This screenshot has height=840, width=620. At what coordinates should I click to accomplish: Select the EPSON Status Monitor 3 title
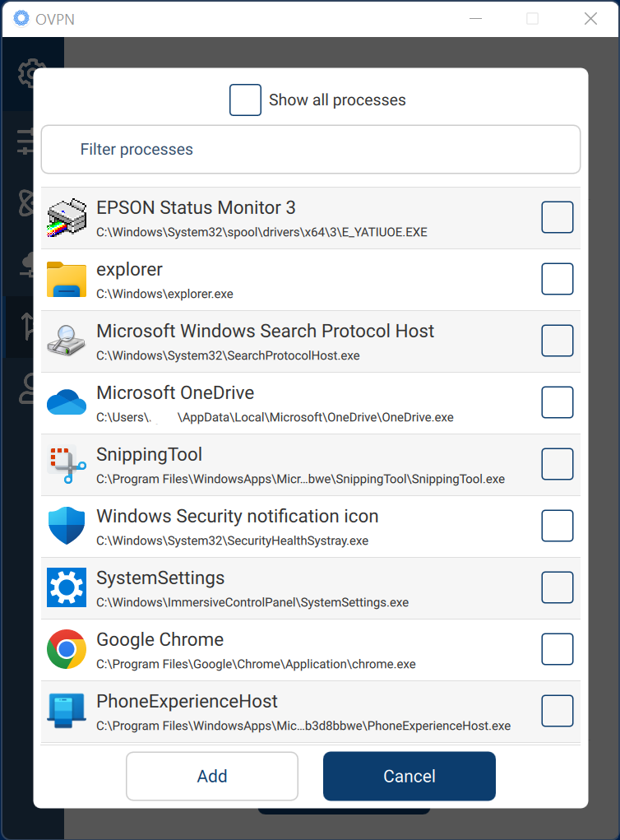196,208
